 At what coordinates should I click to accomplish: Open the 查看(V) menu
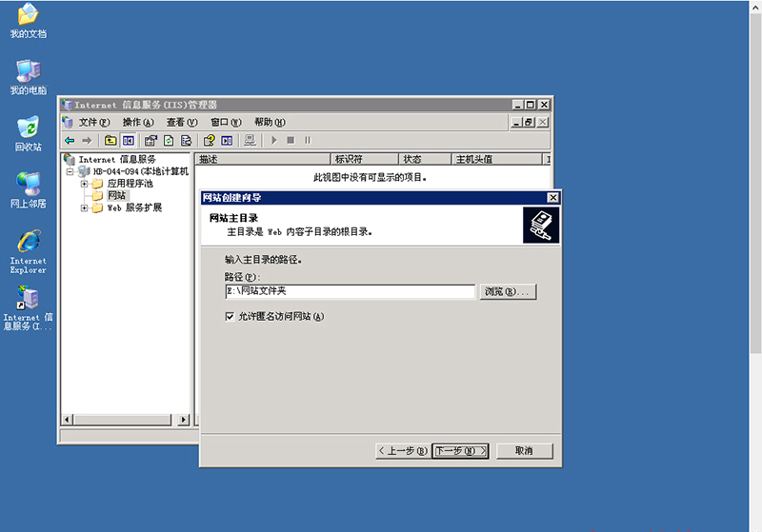tap(182, 123)
